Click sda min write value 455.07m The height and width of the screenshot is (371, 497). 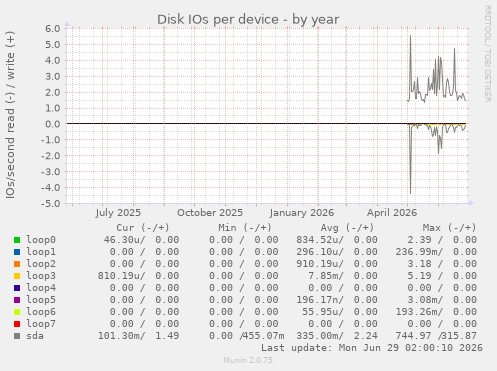[x=263, y=336]
